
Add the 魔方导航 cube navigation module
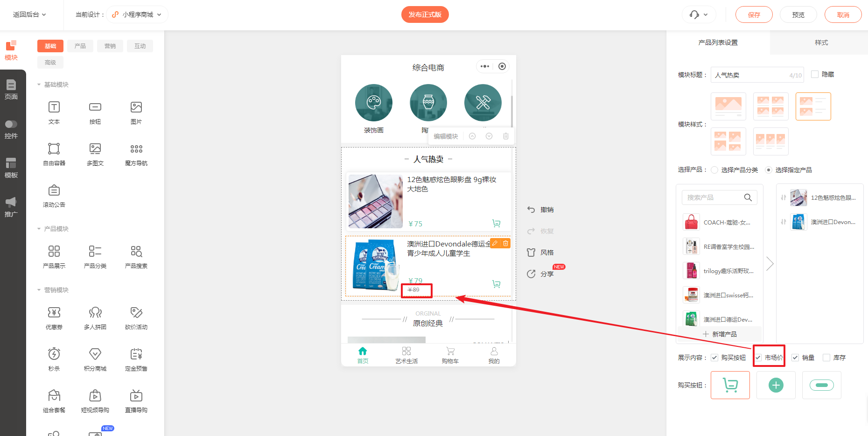136,154
